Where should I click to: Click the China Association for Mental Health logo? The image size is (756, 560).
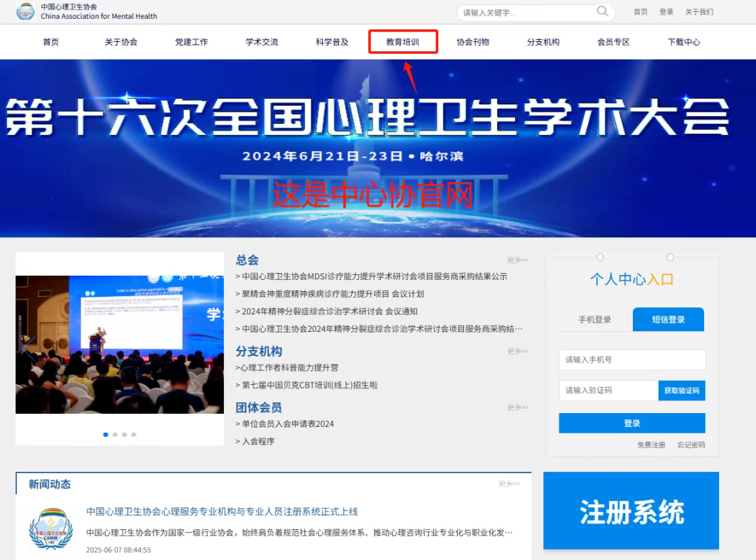point(25,12)
